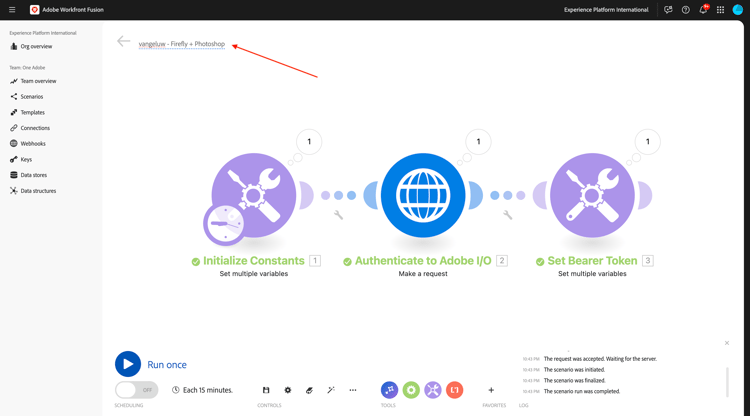Open the chat feedback icon in header
Viewport: 750px width, 416px height.
tap(668, 10)
